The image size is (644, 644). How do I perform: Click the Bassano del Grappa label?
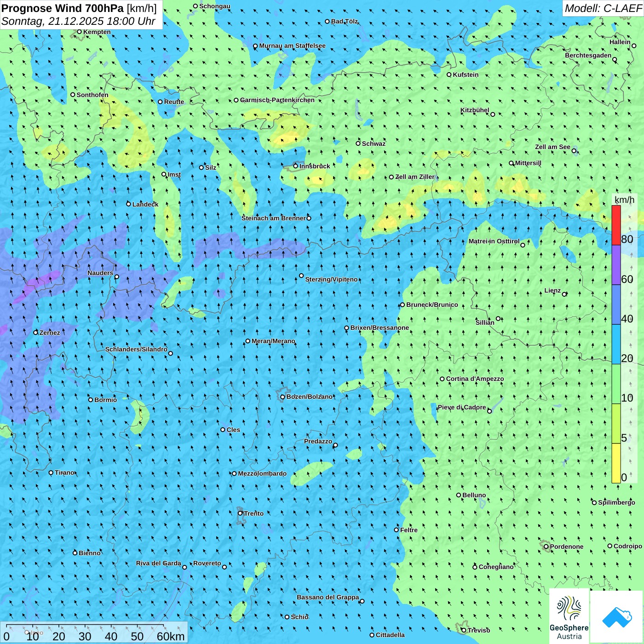point(328,597)
